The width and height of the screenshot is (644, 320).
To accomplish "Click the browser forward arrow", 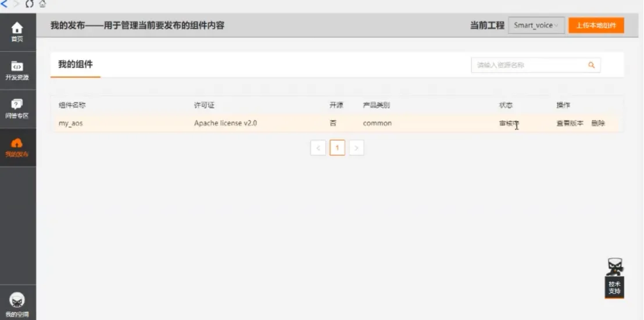I will coord(16,4).
